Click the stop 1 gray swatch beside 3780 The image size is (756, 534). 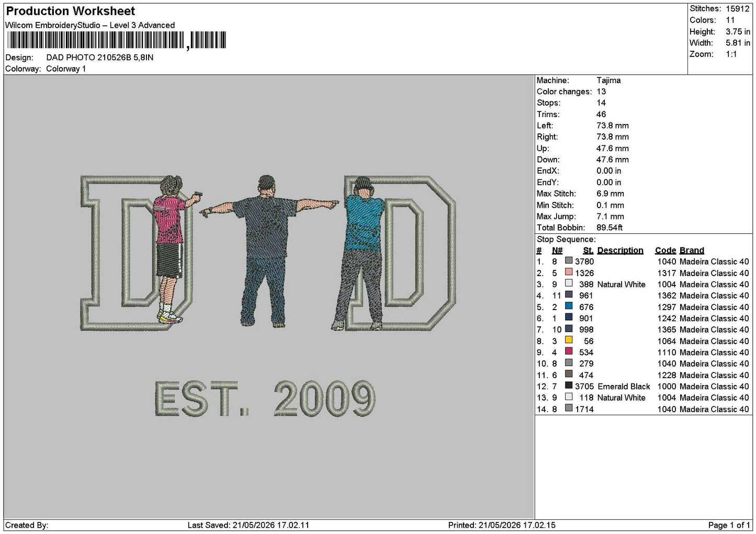point(569,261)
